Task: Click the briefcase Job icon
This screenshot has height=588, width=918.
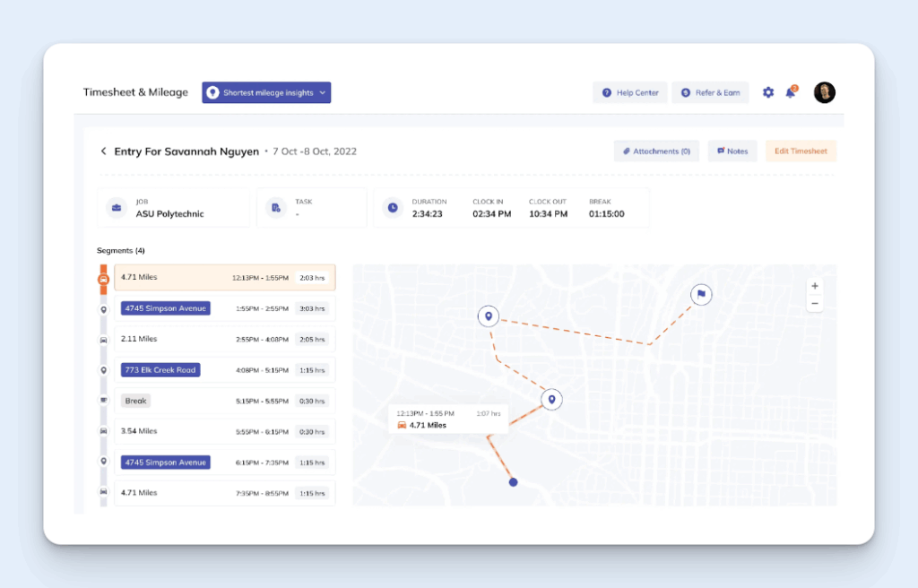Action: [x=117, y=208]
